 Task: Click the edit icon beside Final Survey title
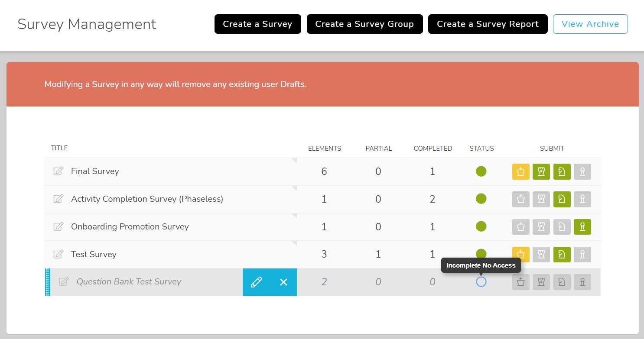(59, 171)
